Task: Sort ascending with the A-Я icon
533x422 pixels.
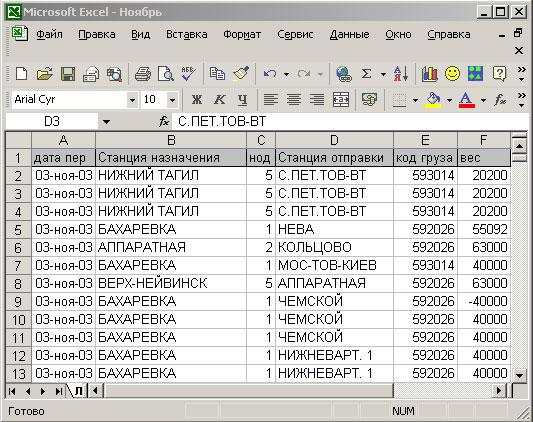Action: pyautogui.click(x=401, y=73)
